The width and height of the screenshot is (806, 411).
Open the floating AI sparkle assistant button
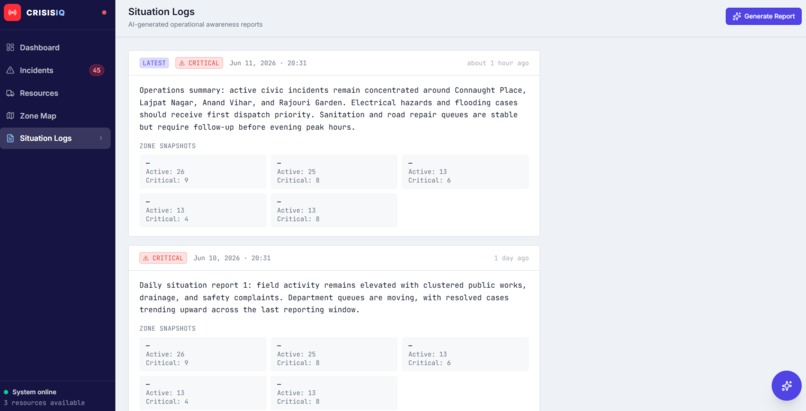786,385
